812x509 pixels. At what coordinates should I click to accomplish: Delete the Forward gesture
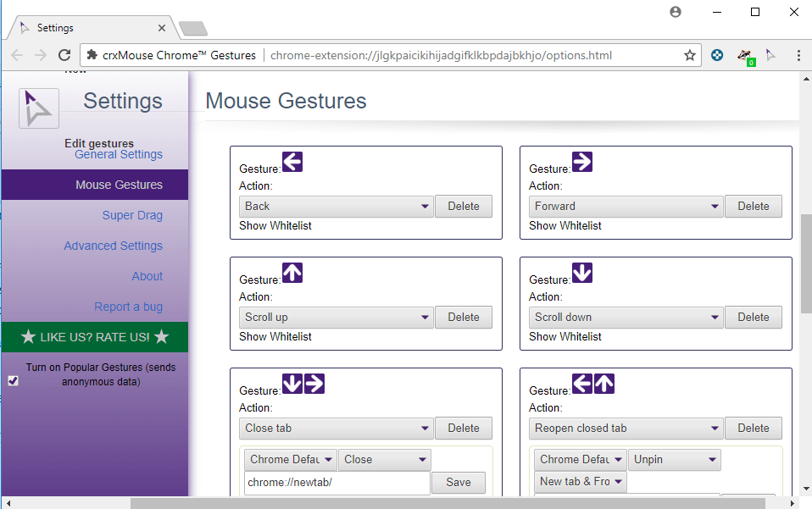point(753,206)
